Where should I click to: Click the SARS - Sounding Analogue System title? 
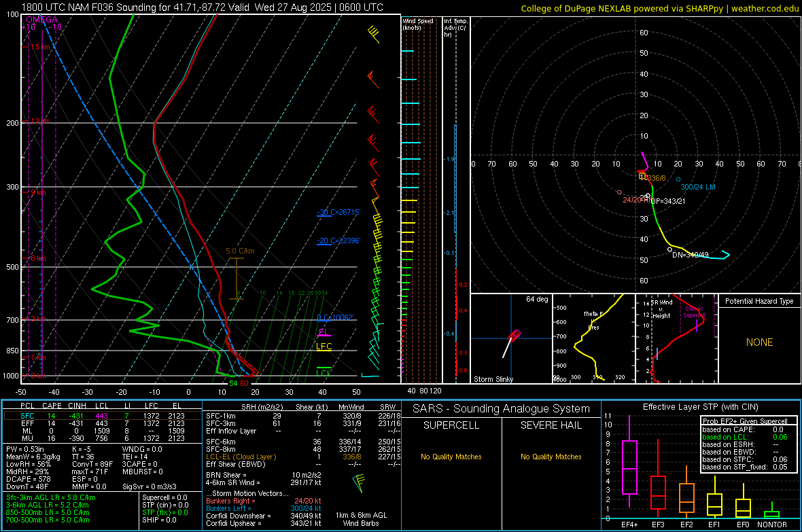click(502, 409)
